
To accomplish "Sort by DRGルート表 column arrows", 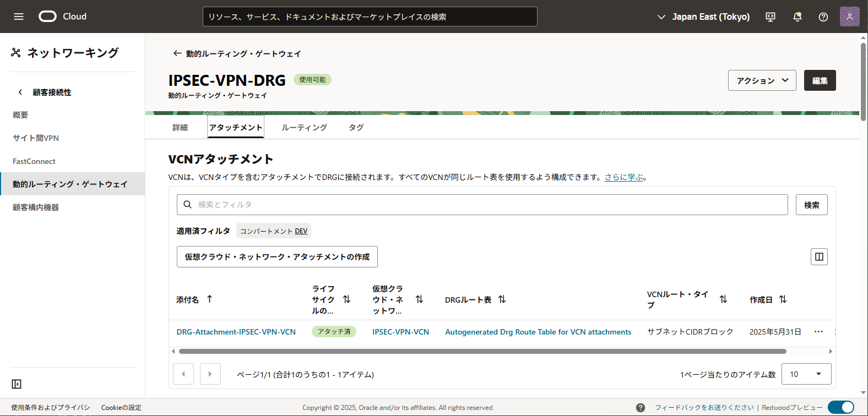I will tap(502, 299).
